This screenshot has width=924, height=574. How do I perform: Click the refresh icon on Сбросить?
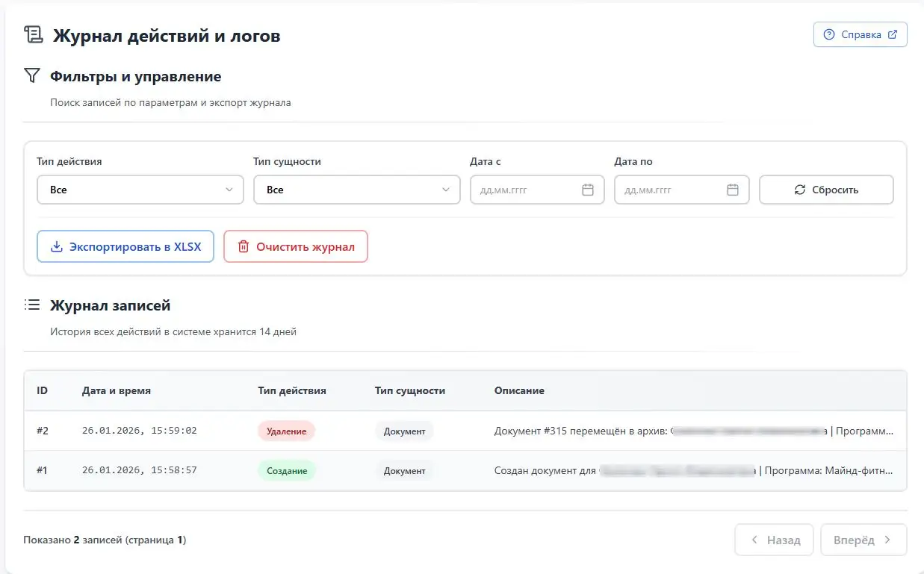point(800,190)
